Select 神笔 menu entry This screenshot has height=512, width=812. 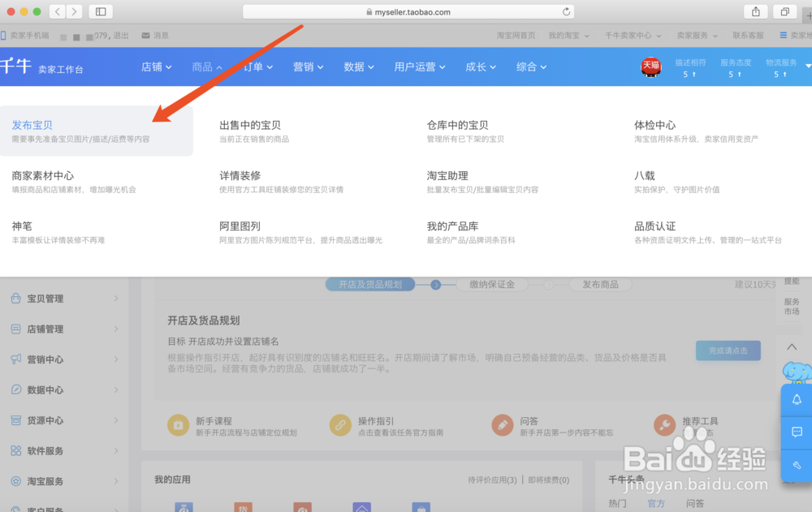click(22, 226)
